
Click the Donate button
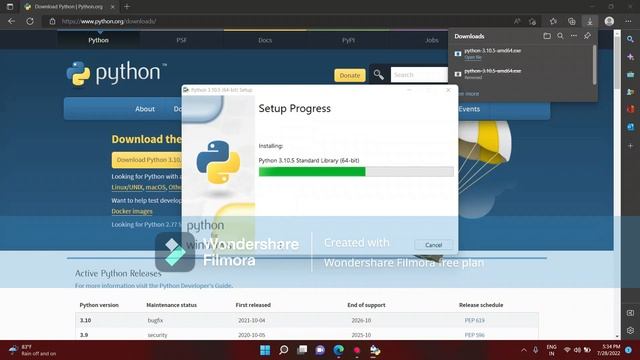pos(350,75)
